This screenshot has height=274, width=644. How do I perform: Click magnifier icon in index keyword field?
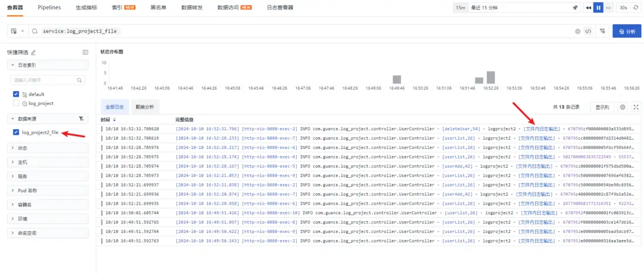coord(80,80)
